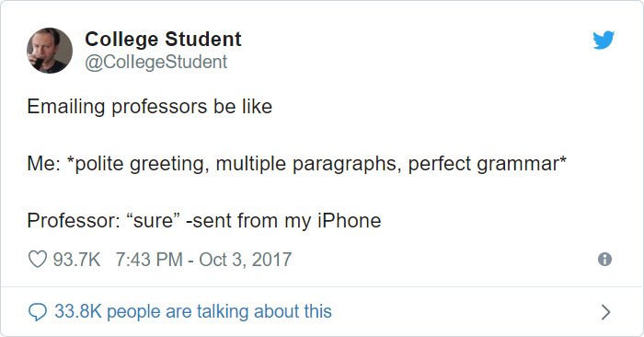The height and width of the screenshot is (337, 644).
Task: Open the College Student profile avatar
Action: click(50, 51)
